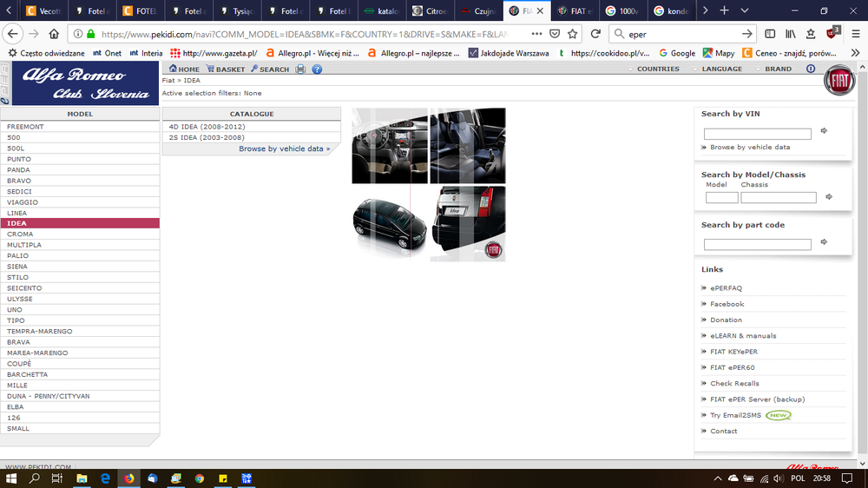
Task: Expand the COUNTRIES dropdown
Action: click(x=654, y=69)
